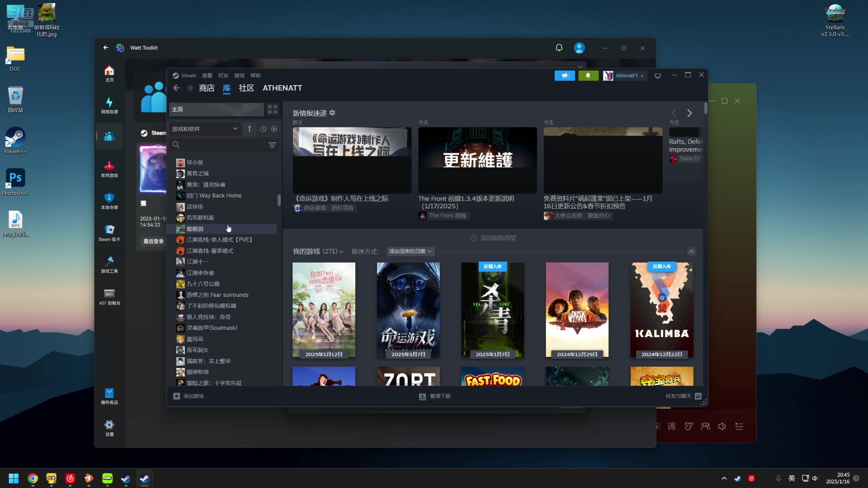Viewport: 868px width, 488px height.
Task: Open advanced filter options beside the search box
Action: pos(272,145)
